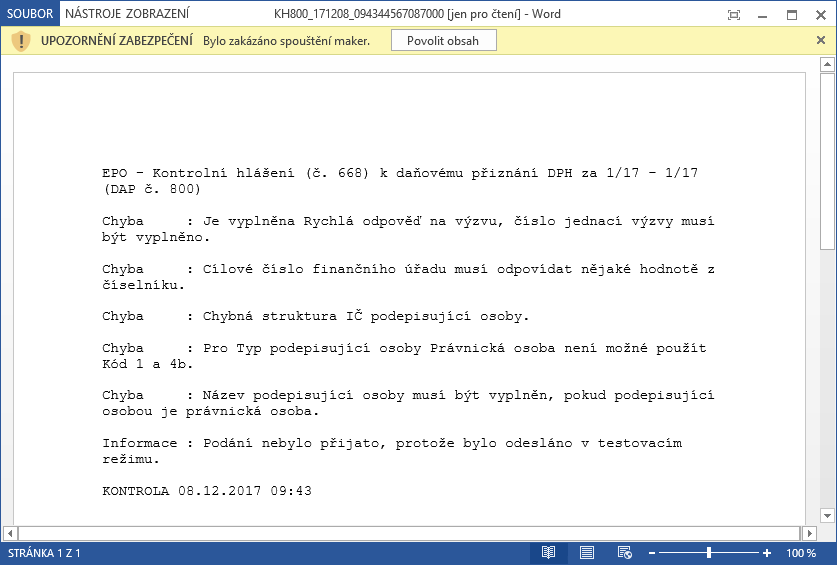Click 'být vyplněno.' text
Screen dimensions: 837x565
[x=156, y=237]
